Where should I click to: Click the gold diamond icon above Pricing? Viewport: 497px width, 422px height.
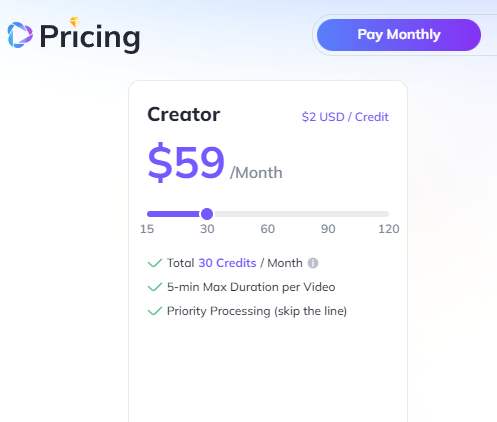click(x=75, y=22)
